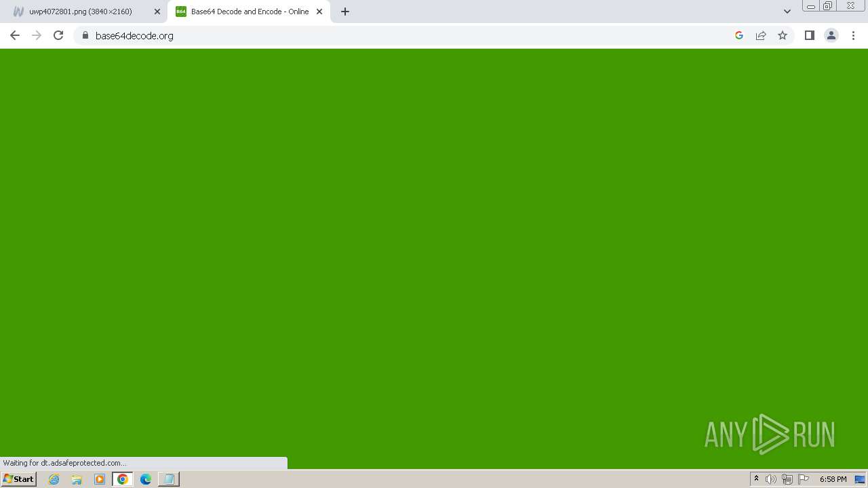Click the forward navigation arrow

[37, 35]
